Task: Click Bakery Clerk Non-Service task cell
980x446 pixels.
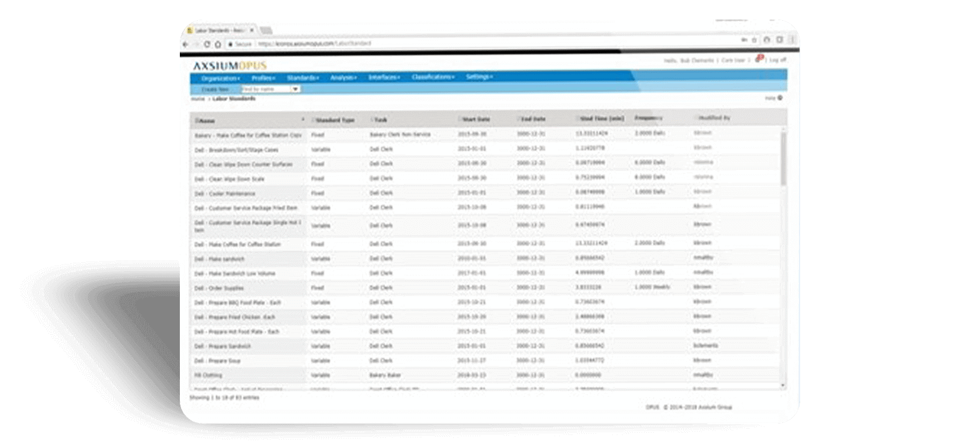Action: 400,134
